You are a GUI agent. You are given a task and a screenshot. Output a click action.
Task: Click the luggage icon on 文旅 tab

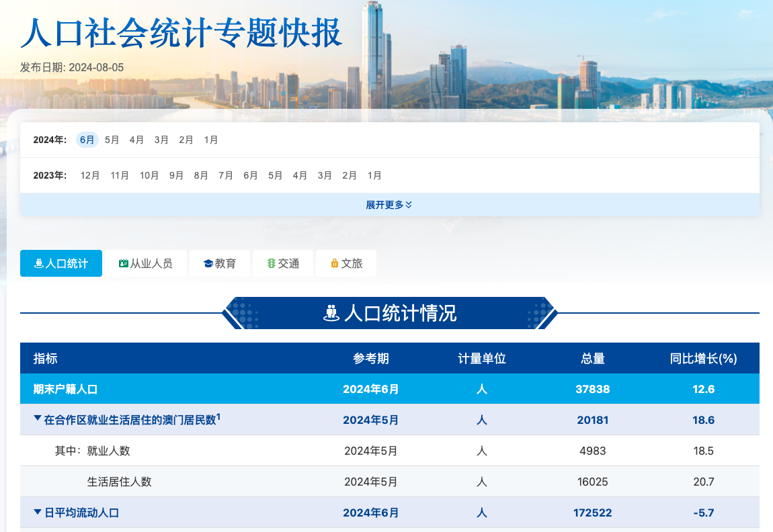(334, 264)
